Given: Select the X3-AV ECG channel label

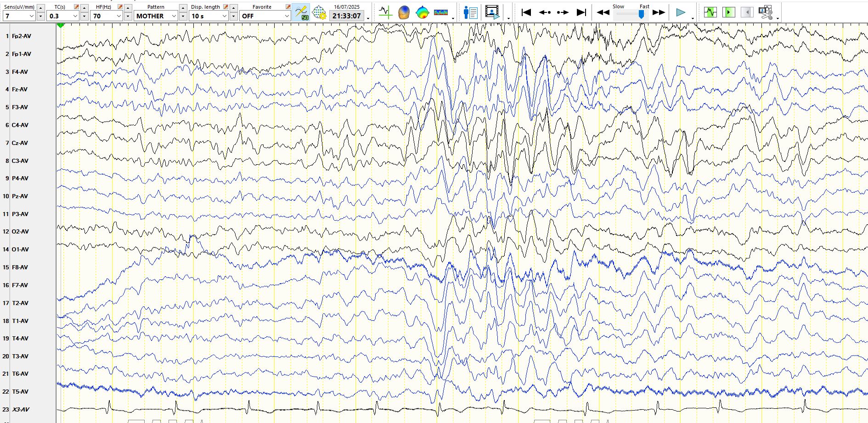Looking at the screenshot, I should tap(21, 410).
